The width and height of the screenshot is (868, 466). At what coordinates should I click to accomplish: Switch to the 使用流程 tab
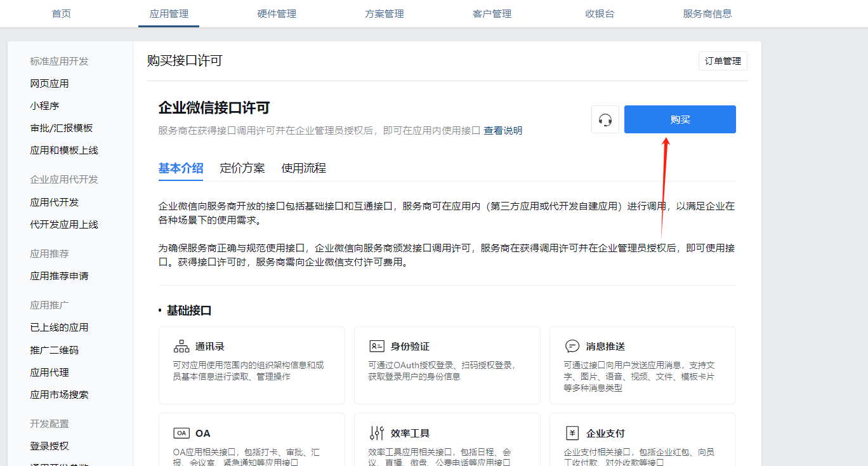tap(304, 168)
